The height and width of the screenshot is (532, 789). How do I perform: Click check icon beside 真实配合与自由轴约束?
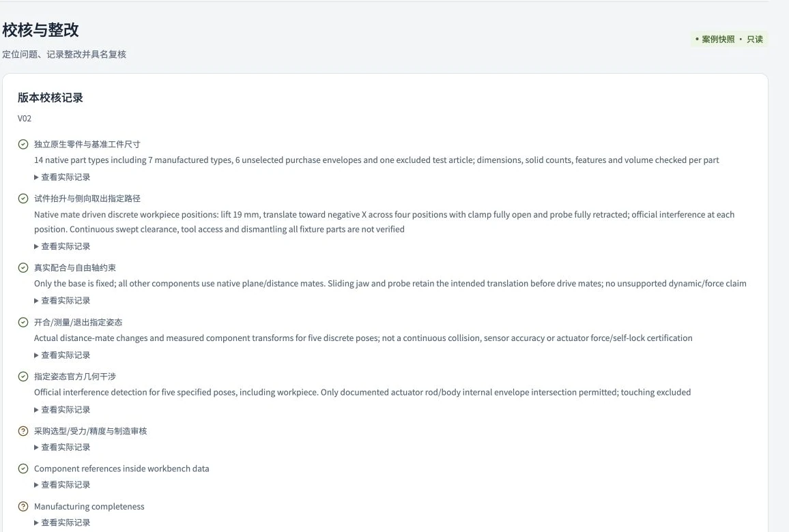pos(23,267)
